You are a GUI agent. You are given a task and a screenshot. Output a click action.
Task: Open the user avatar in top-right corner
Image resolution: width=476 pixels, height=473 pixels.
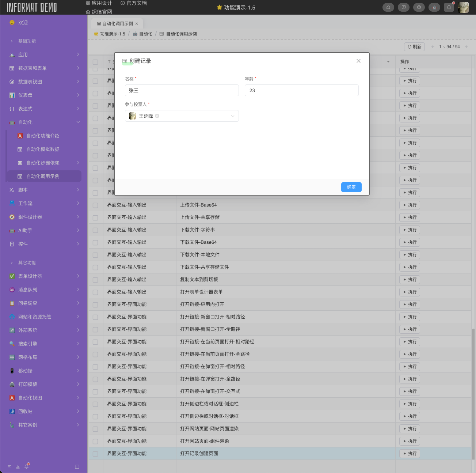tap(463, 7)
